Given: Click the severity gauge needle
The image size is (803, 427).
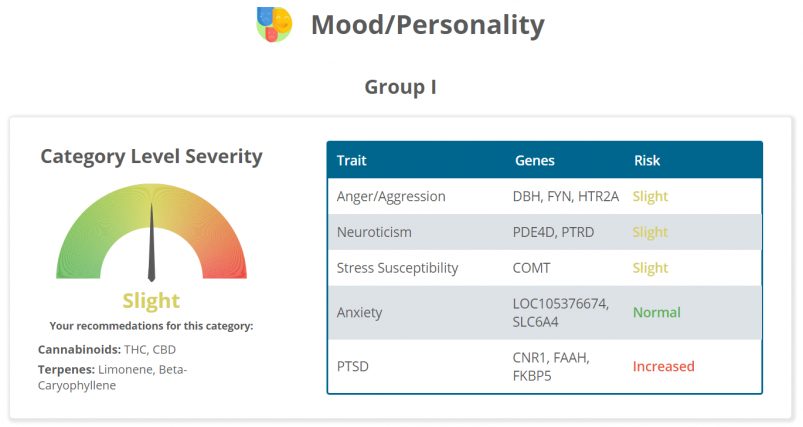Looking at the screenshot, I should point(151,243).
